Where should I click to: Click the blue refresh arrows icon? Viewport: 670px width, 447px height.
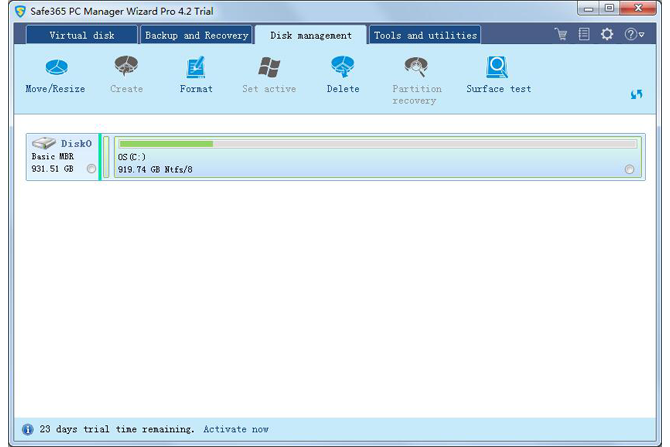[636, 94]
